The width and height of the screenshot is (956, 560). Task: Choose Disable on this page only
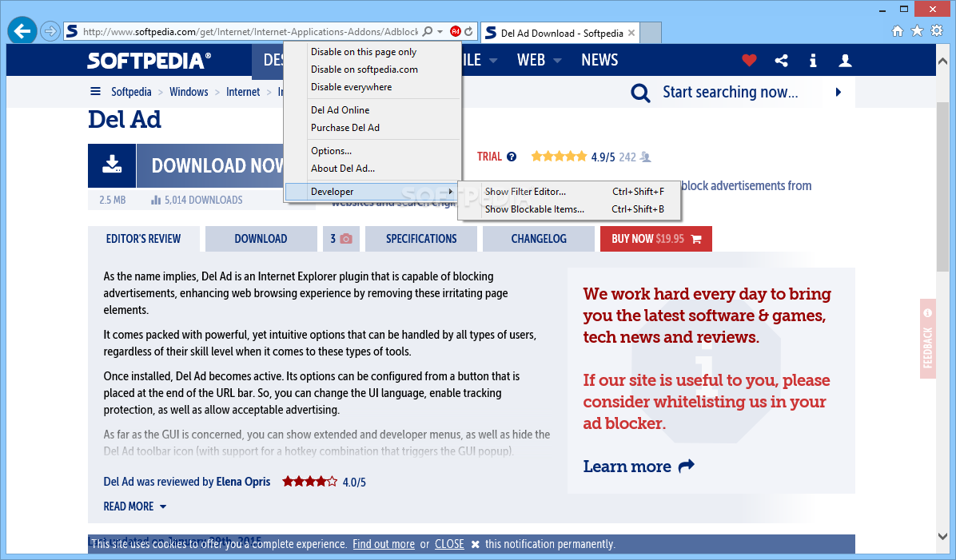pos(372,52)
